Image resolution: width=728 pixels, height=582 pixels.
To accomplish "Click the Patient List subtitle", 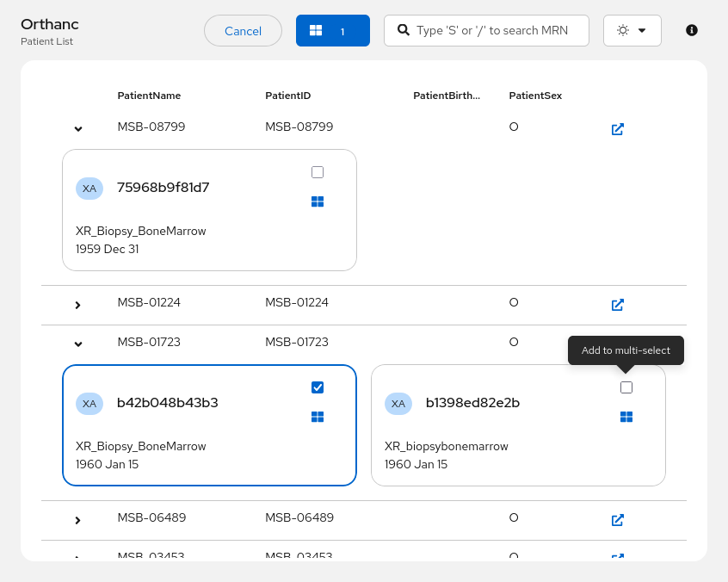I will click(x=46, y=41).
